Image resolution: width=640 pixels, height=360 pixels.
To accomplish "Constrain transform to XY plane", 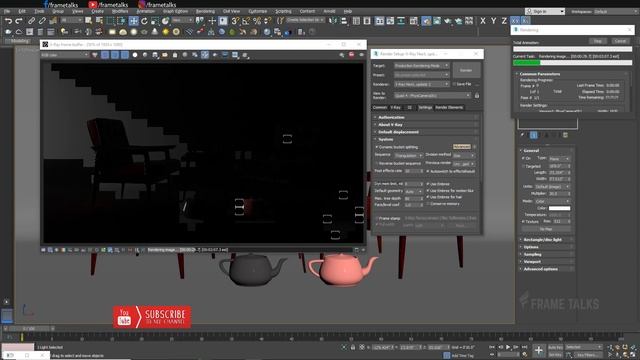I will point(515,21).
